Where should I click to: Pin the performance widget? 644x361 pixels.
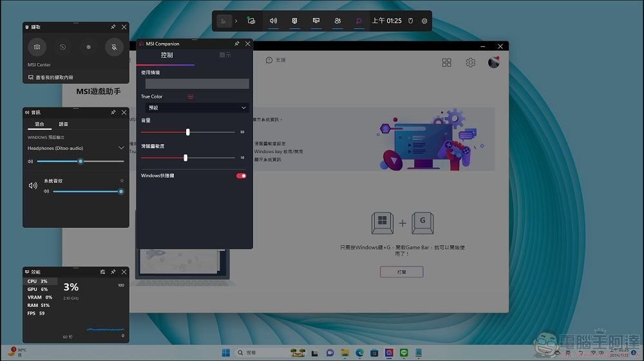click(113, 272)
